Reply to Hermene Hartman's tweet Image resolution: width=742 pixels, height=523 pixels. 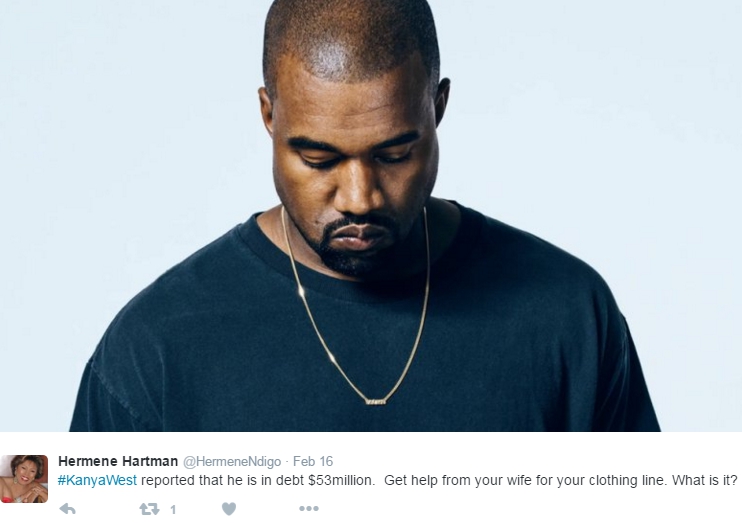67,509
